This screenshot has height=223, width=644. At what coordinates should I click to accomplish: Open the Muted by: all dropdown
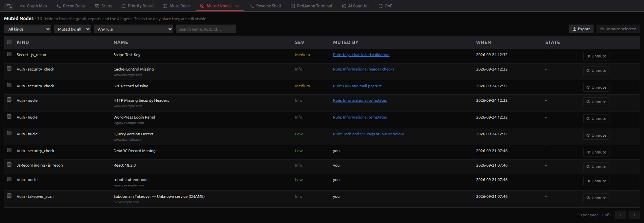[72, 29]
